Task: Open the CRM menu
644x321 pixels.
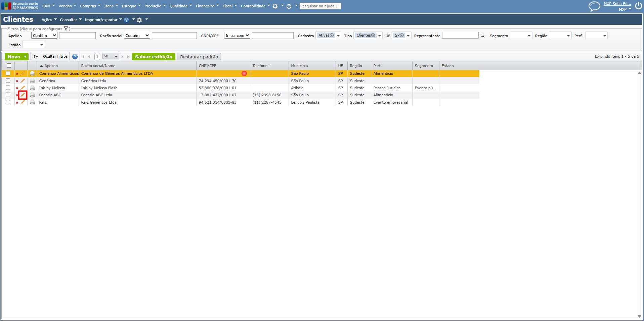Action: point(48,6)
